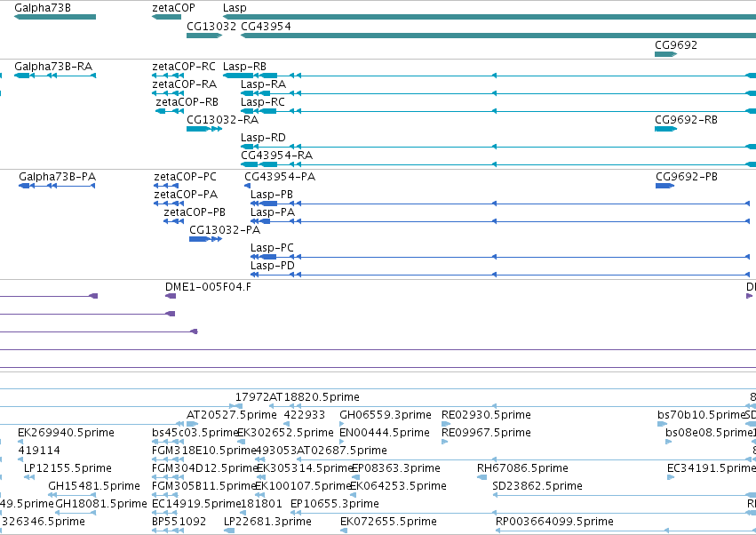Select the CG9692 gene arrow glyph
The width and height of the screenshot is (756, 535).
(x=666, y=54)
